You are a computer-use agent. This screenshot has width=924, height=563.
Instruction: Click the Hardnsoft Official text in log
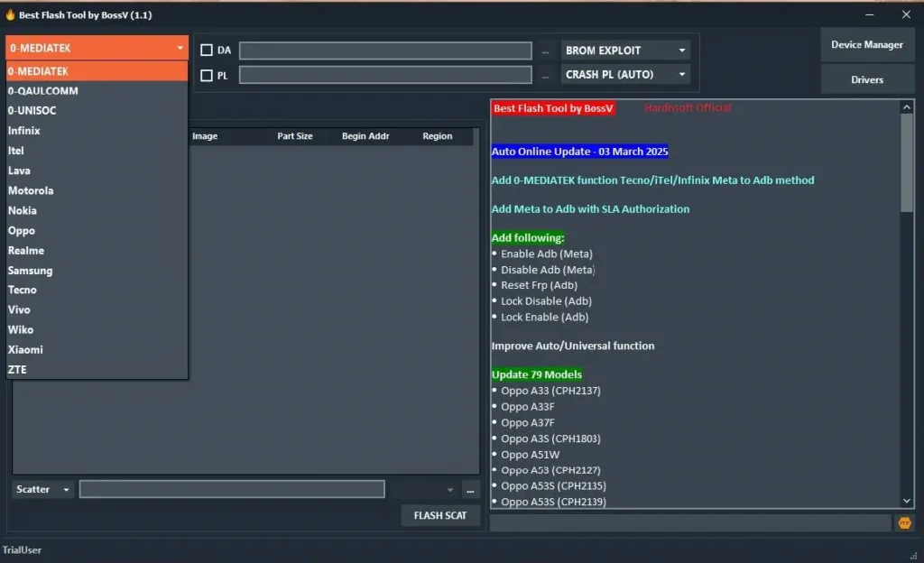(688, 107)
